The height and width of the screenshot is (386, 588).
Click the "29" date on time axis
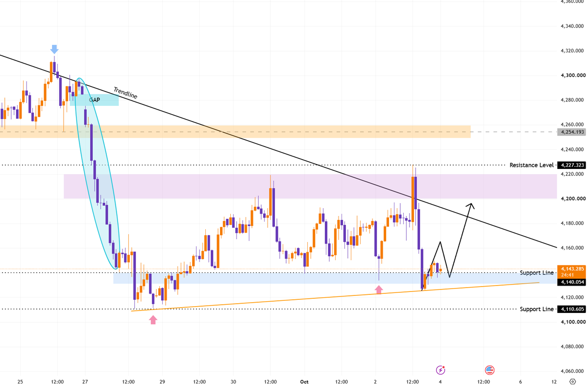(x=162, y=381)
